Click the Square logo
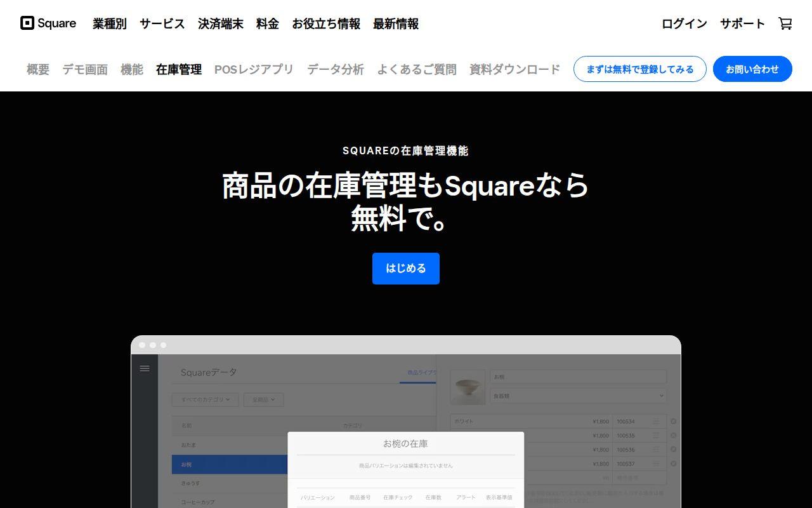 pyautogui.click(x=48, y=23)
